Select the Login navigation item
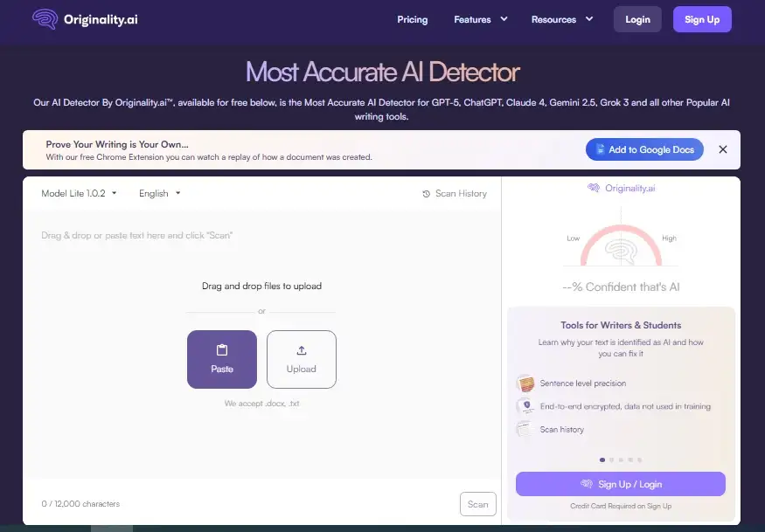Viewport: 765px width, 532px height. coord(637,18)
